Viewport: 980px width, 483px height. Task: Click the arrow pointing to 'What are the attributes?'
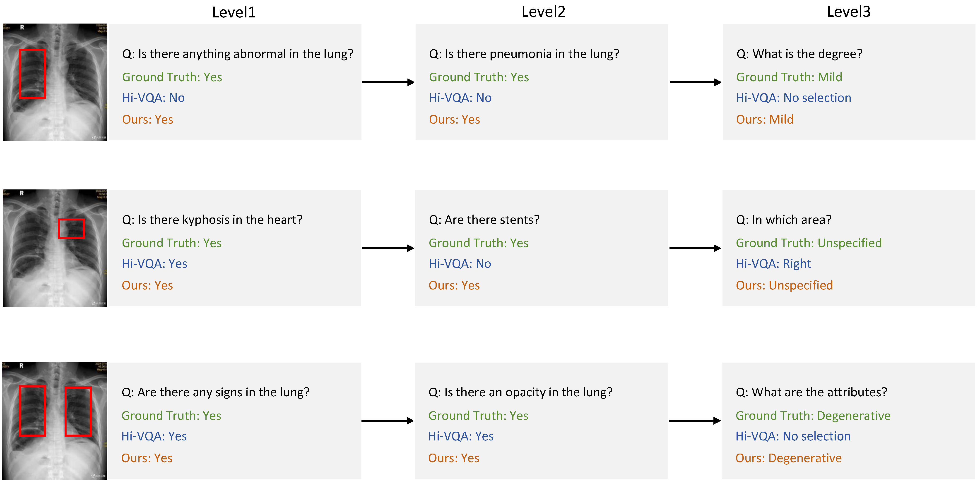pos(694,421)
